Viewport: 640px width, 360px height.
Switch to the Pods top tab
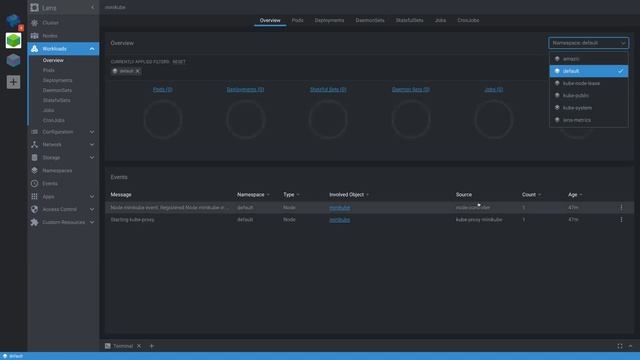[298, 20]
